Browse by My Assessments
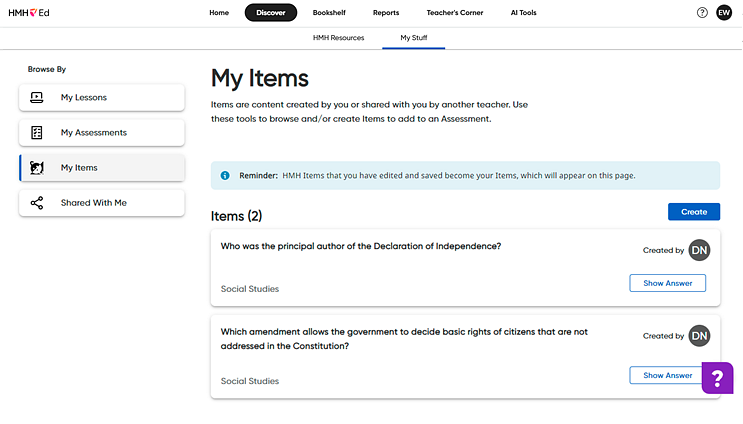 pyautogui.click(x=102, y=133)
